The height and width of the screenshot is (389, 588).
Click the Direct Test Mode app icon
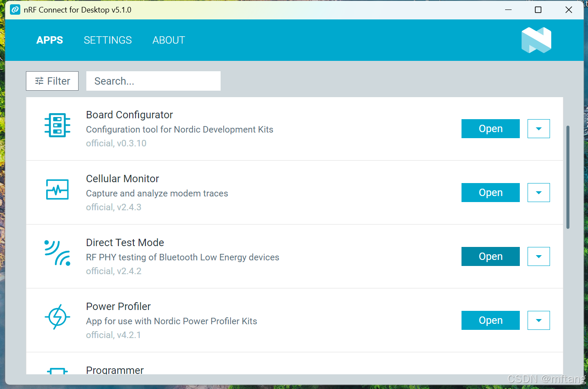57,253
